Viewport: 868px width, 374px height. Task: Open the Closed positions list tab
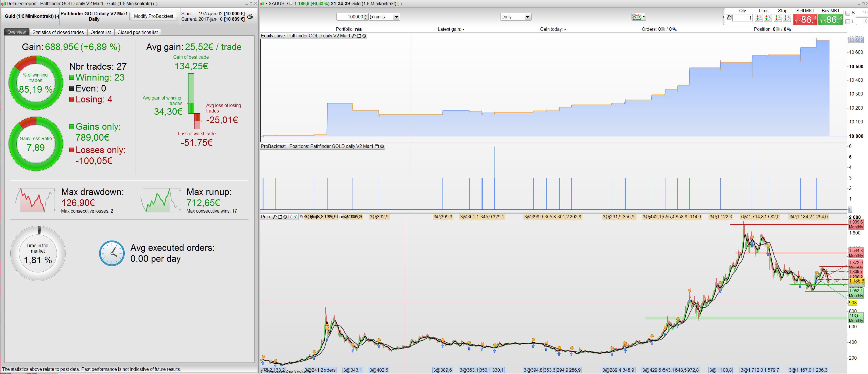137,33
